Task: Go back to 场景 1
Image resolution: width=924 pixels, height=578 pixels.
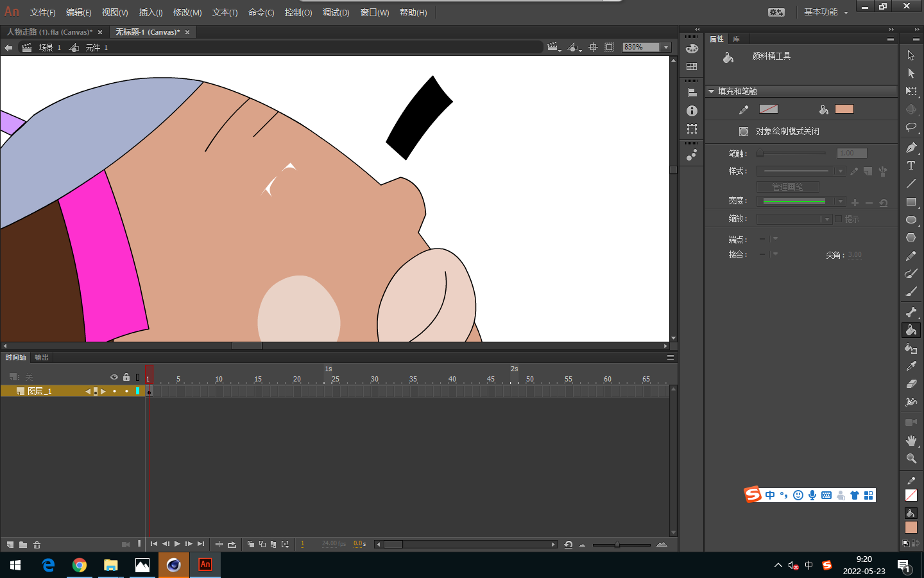Action: click(x=50, y=48)
